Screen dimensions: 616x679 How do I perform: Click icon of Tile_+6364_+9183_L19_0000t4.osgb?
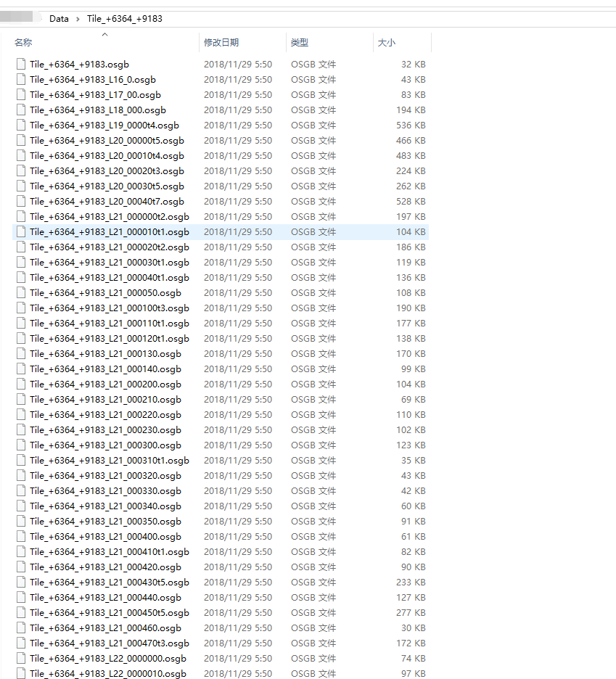coord(21,125)
